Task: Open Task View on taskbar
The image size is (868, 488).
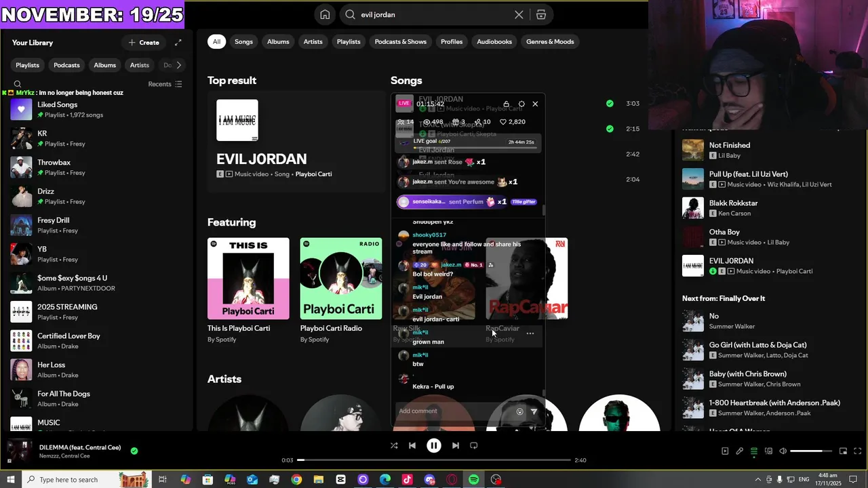Action: coord(163,479)
